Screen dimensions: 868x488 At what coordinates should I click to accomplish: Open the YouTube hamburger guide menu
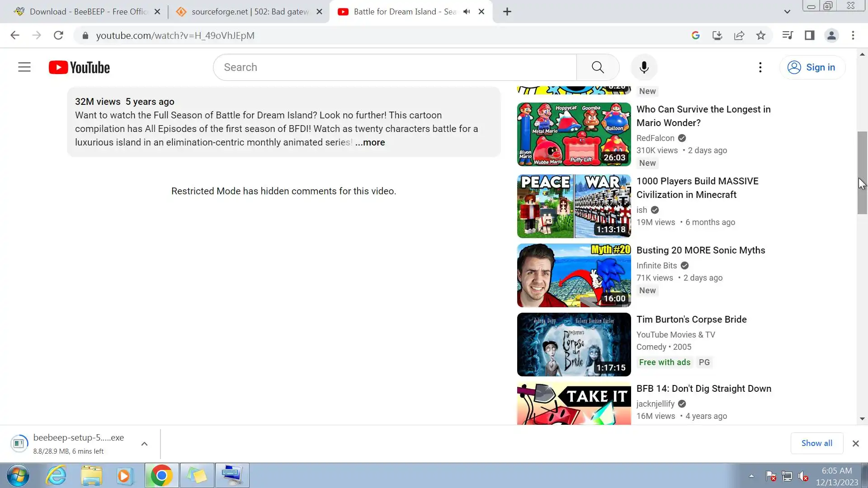tap(24, 67)
